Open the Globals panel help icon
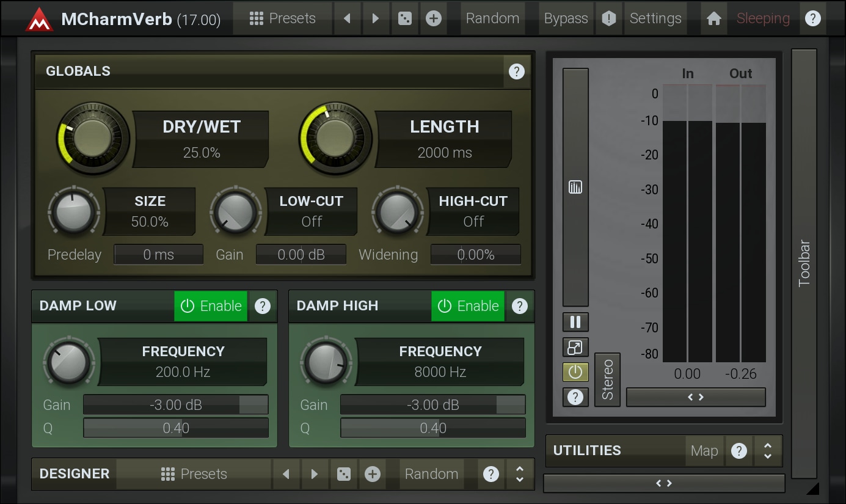Image resolution: width=846 pixels, height=504 pixels. pos(516,71)
